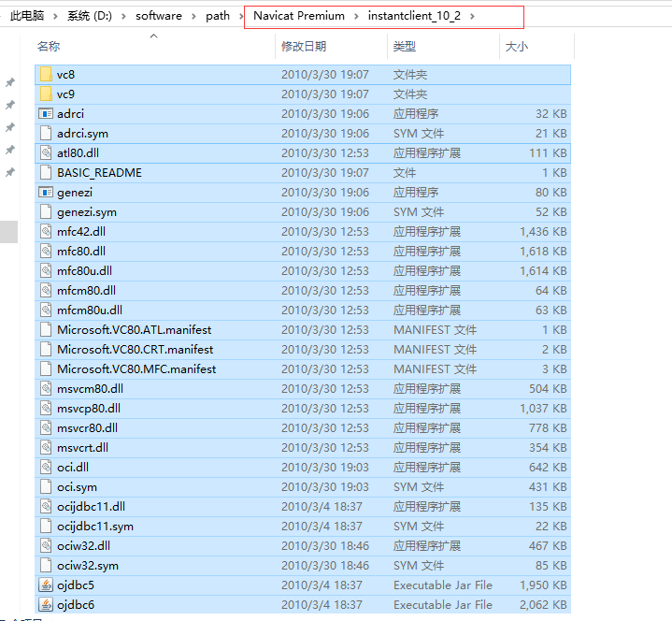The image size is (672, 621).
Task: Click the genezi.sym file icon
Action: point(46,212)
